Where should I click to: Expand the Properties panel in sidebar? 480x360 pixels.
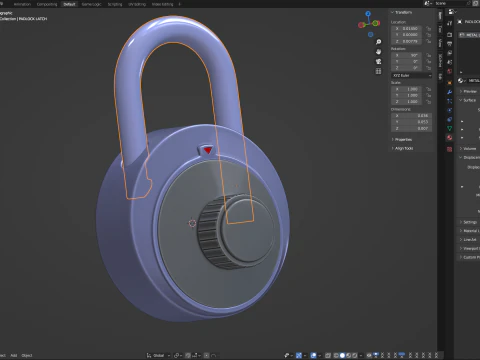click(x=402, y=140)
